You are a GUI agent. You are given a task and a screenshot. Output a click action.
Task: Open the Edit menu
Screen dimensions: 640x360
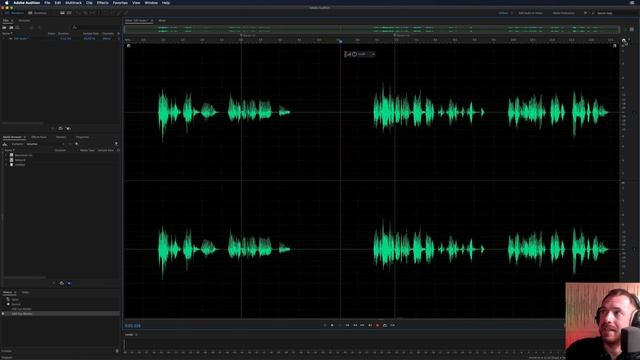tap(58, 2)
